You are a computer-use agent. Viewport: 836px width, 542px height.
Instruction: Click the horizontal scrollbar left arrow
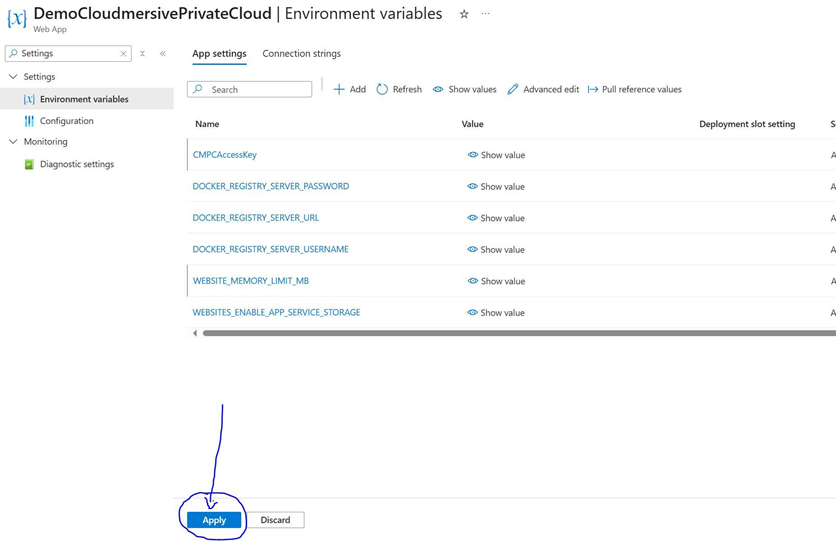click(195, 333)
